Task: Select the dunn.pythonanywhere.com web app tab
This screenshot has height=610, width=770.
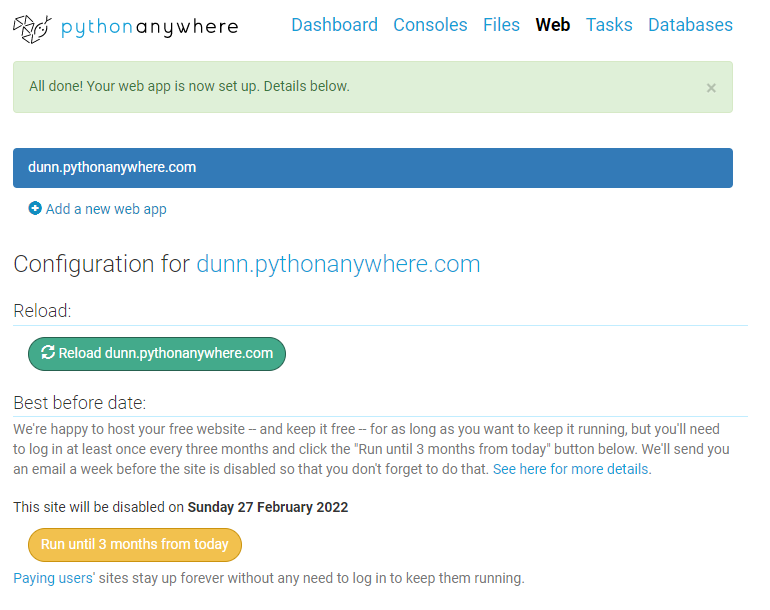Action: point(373,168)
